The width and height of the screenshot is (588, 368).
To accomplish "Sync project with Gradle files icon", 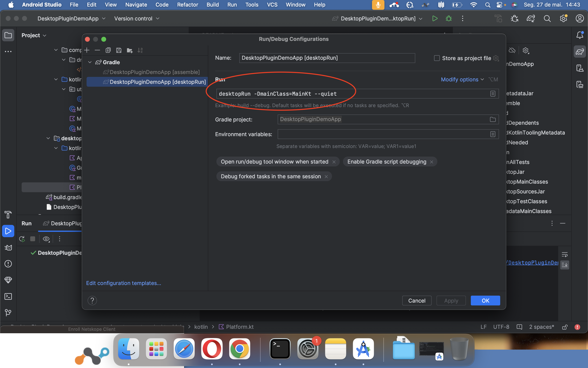I will 531,18.
